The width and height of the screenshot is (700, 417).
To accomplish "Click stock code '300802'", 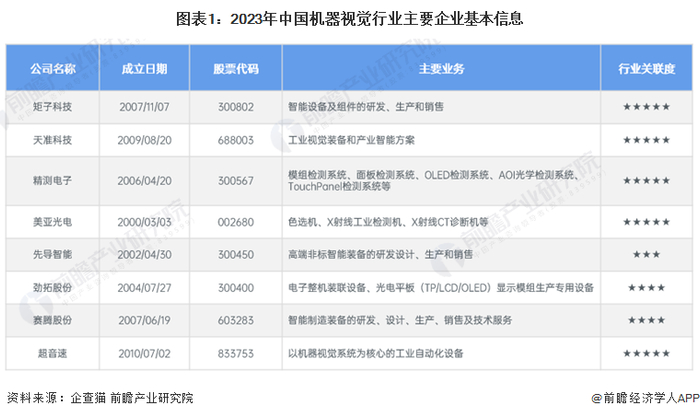I will [x=236, y=107].
